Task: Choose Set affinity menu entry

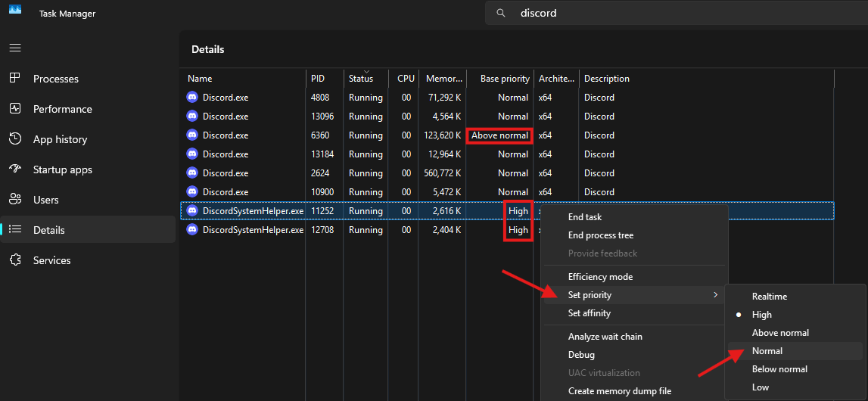Action: (634, 313)
